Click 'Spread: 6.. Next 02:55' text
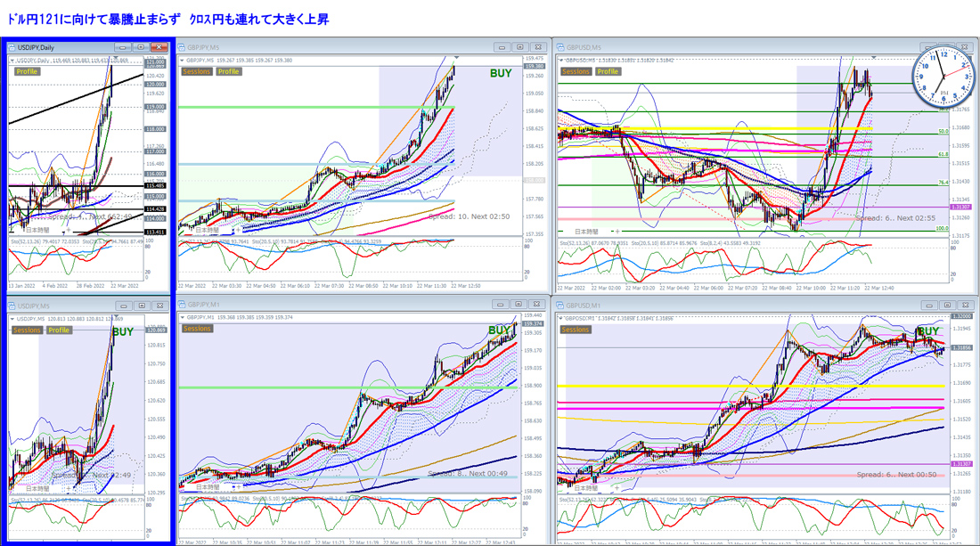Screen dimensions: 980x546 pyautogui.click(x=895, y=218)
